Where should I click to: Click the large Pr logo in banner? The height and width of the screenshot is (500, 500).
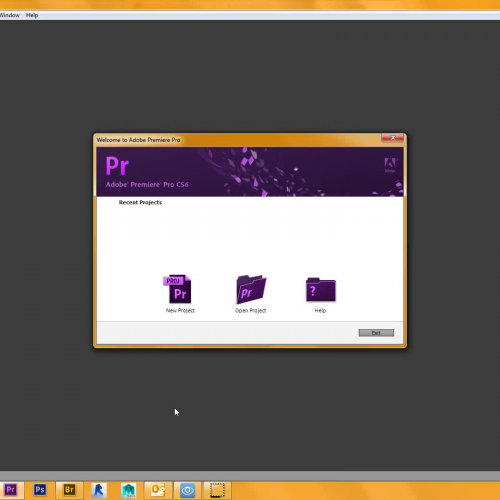117,166
